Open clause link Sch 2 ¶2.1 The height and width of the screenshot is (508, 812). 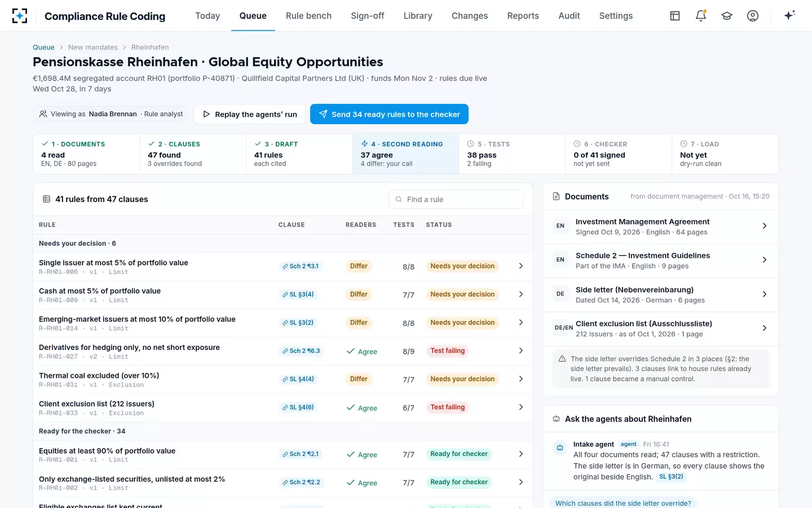(x=301, y=454)
